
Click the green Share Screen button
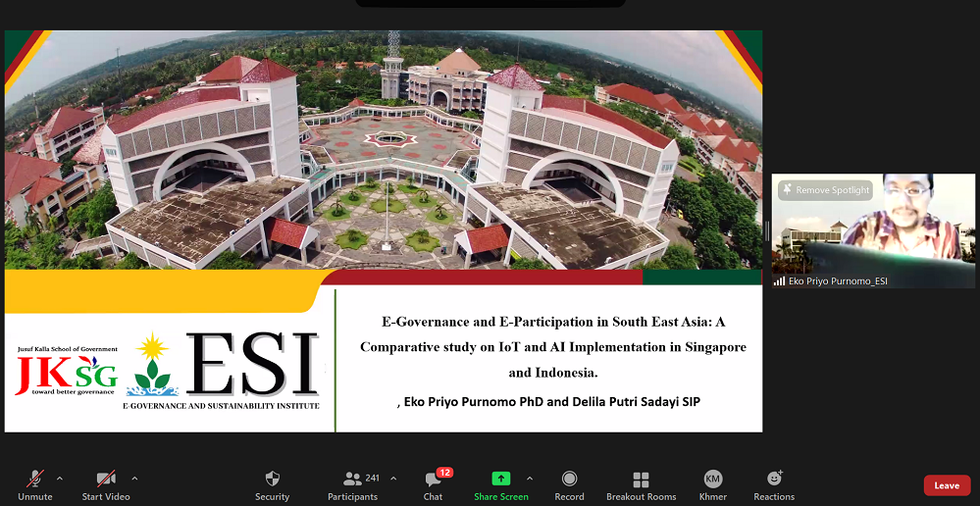click(500, 485)
